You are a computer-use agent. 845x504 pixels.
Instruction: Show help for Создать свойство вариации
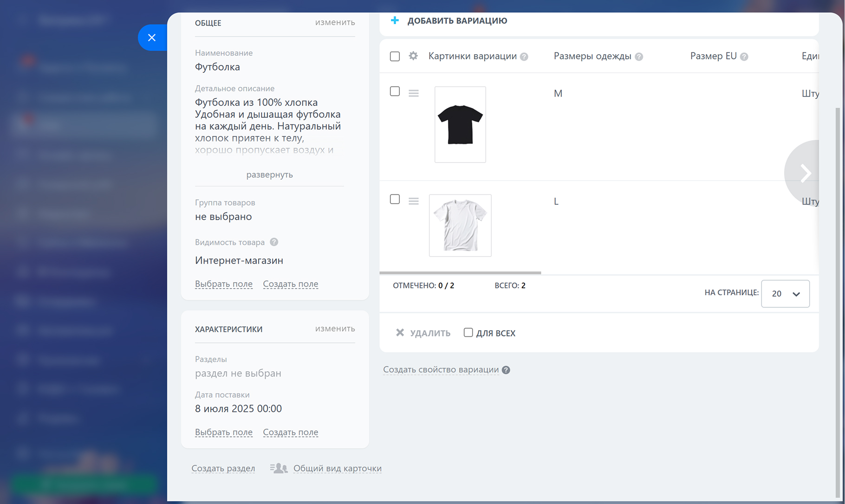tap(506, 370)
